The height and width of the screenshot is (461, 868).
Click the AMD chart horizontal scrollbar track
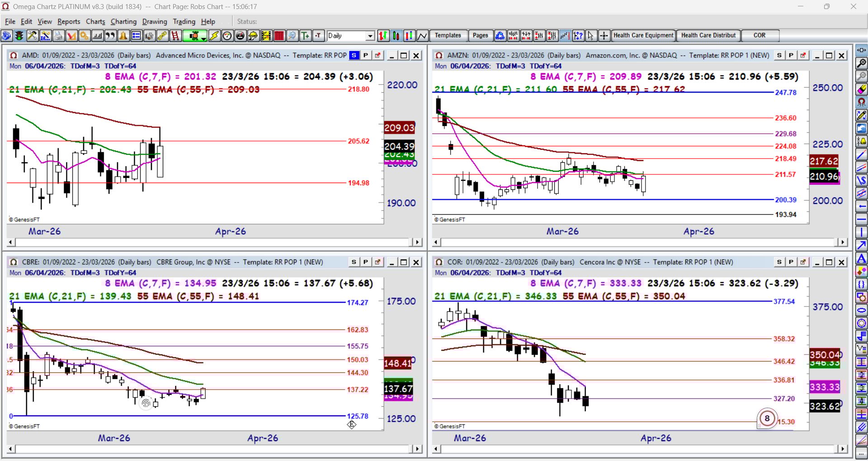212,242
